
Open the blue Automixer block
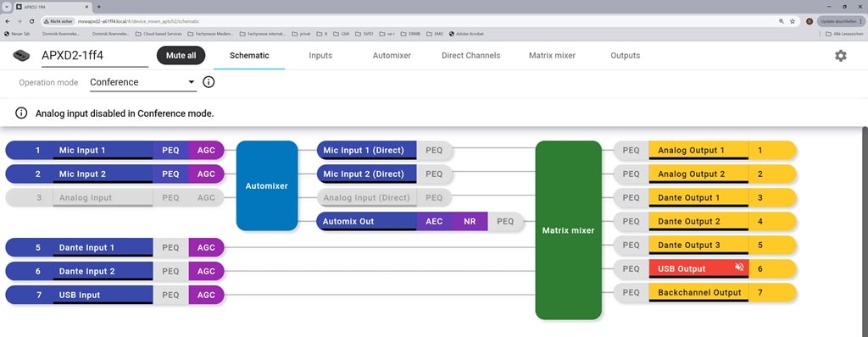[267, 185]
